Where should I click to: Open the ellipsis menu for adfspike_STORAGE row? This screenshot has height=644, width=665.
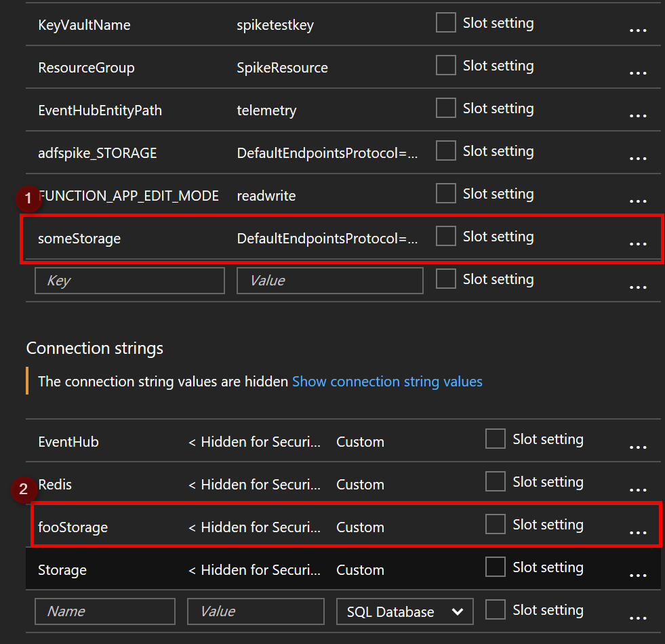[638, 159]
